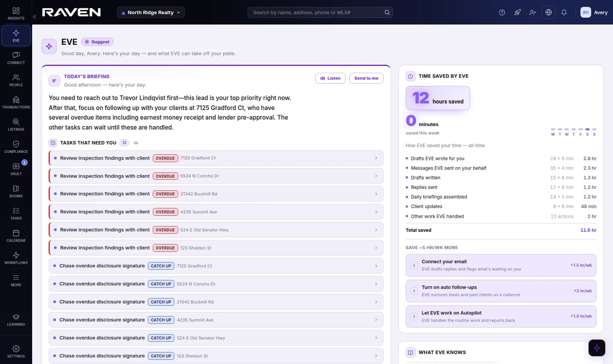Image resolution: width=613 pixels, height=364 pixels.
Task: Select the EVE tab in sidebar
Action: 16,36
